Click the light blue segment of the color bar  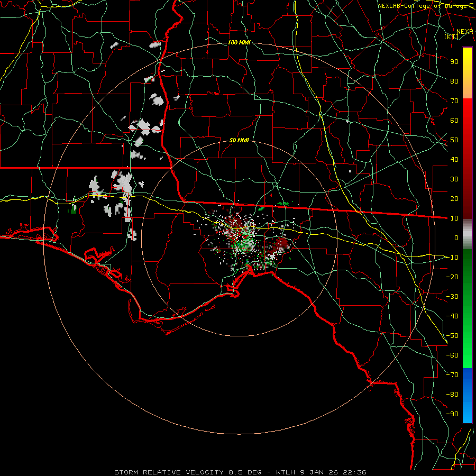tap(467, 408)
